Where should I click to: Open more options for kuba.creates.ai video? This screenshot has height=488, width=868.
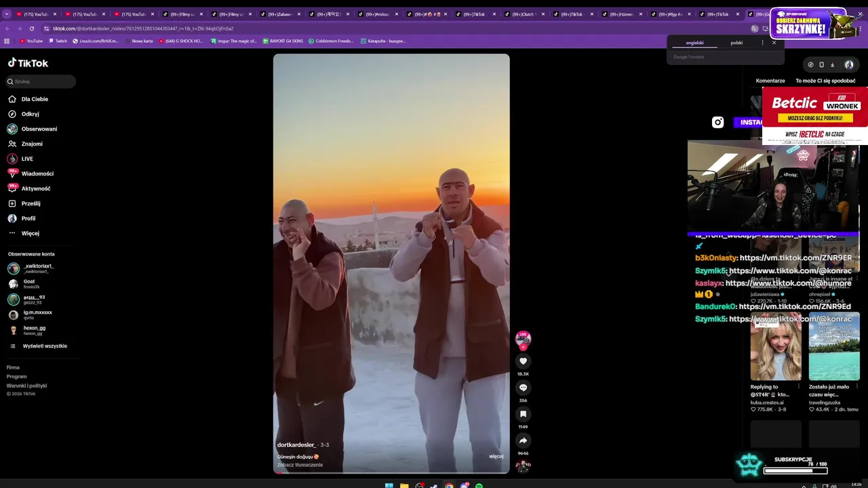(x=799, y=387)
